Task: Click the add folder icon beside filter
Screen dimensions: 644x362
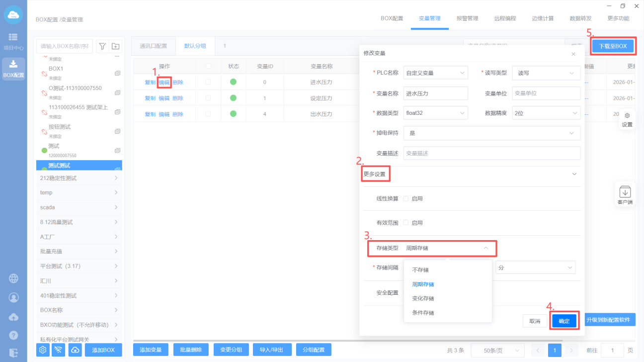Action: [115, 46]
